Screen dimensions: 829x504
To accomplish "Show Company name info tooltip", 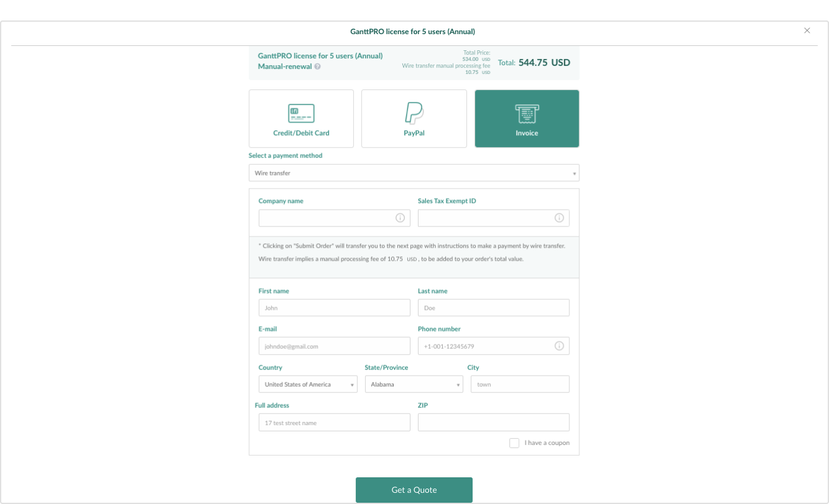I will pos(400,218).
